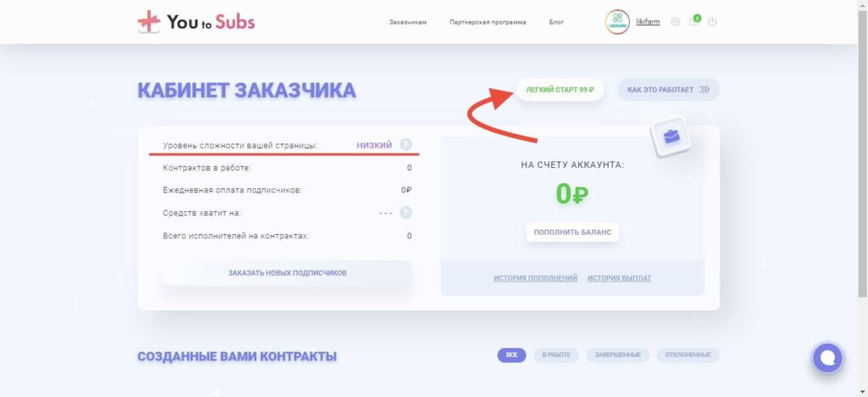This screenshot has width=868, height=397.
Task: Open the Партнерская программа menu item
Action: tap(487, 22)
